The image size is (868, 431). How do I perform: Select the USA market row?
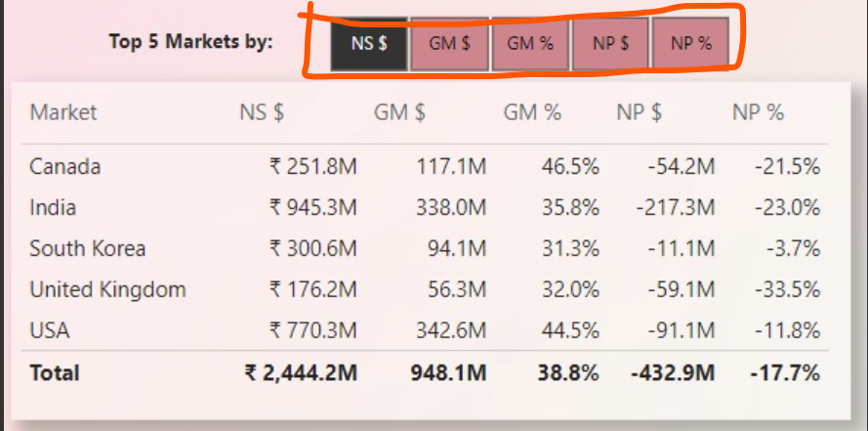[425, 330]
